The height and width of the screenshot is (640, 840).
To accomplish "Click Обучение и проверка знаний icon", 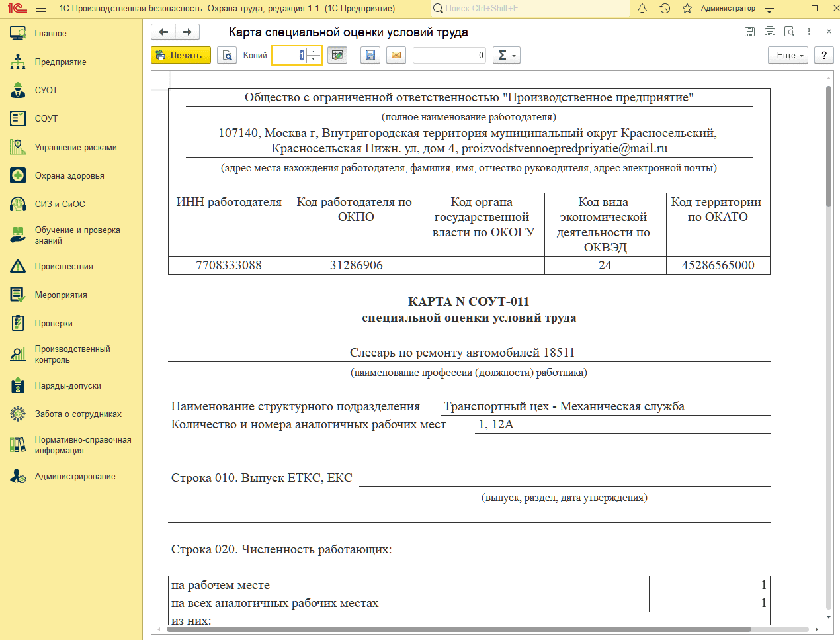I will tap(18, 235).
